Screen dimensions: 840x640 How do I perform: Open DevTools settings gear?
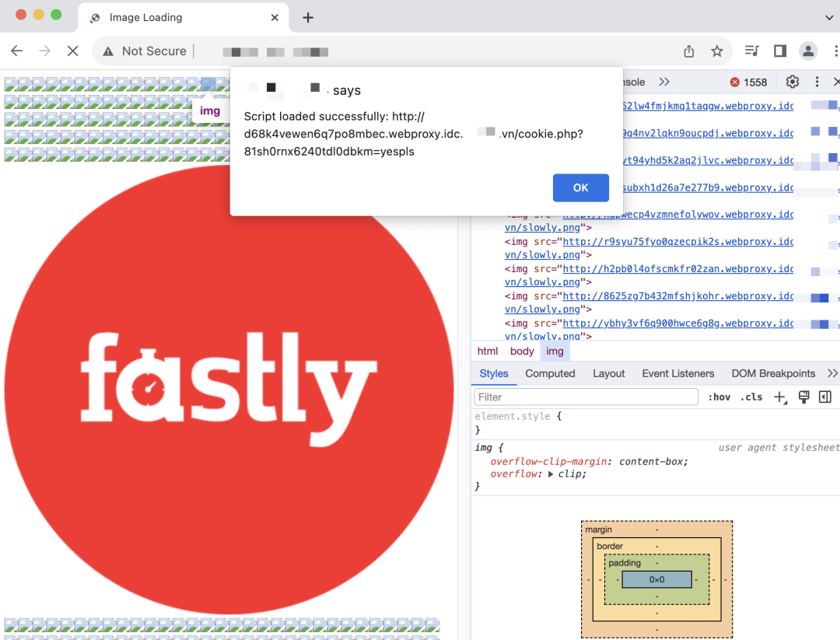click(793, 82)
